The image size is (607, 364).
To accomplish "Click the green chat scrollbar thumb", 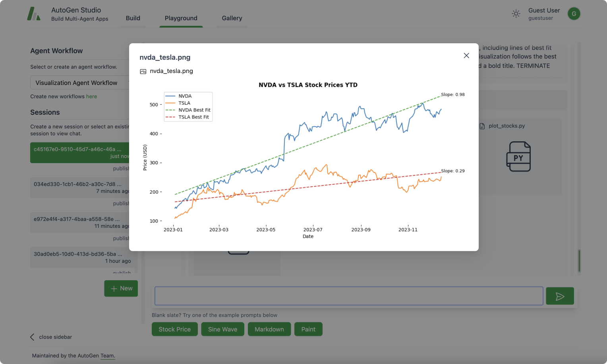I will point(579,261).
